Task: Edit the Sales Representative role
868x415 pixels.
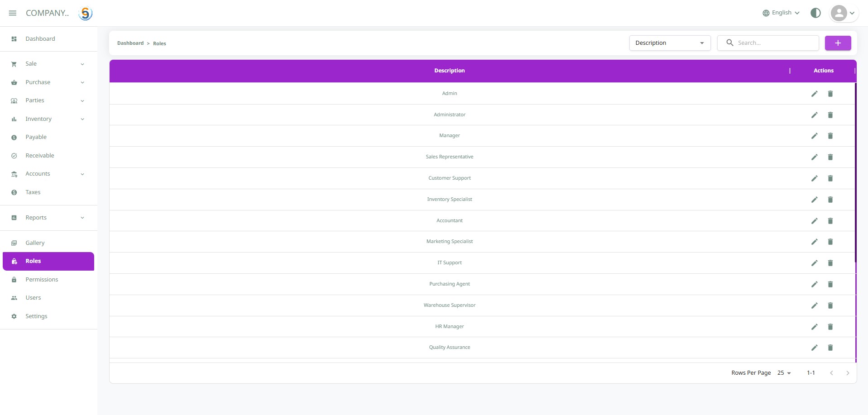Action: [x=814, y=157]
